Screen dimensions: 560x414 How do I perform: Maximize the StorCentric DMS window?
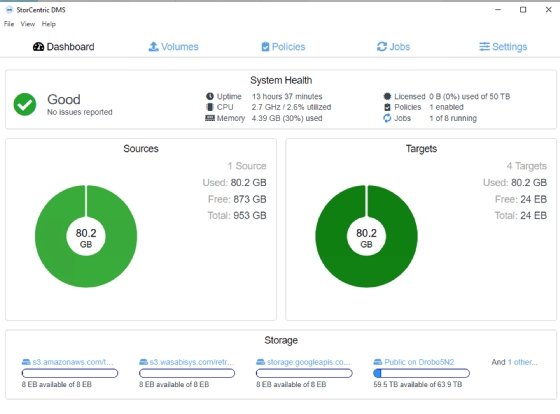pos(523,10)
